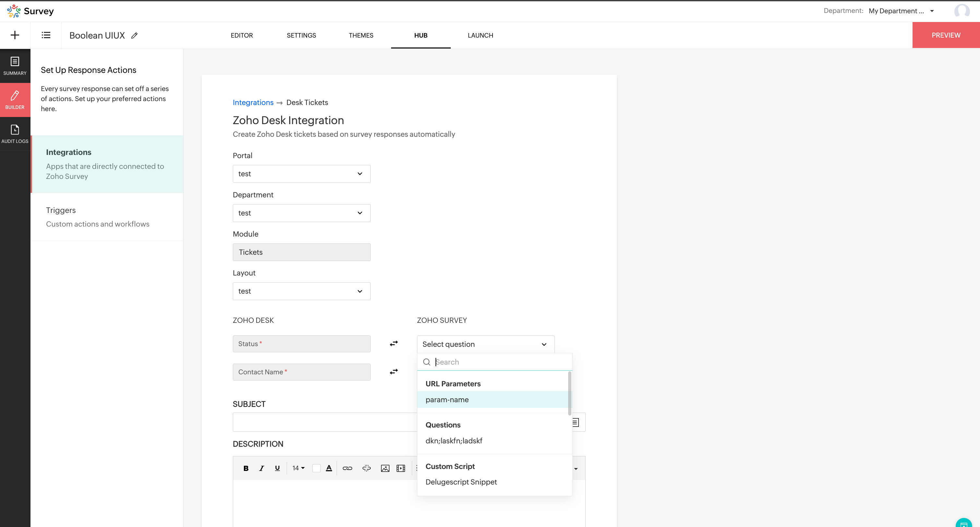Click the insert image icon

pos(385,468)
